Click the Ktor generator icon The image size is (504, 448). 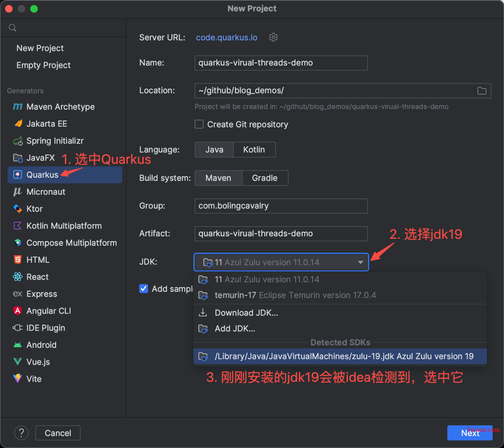coord(17,209)
